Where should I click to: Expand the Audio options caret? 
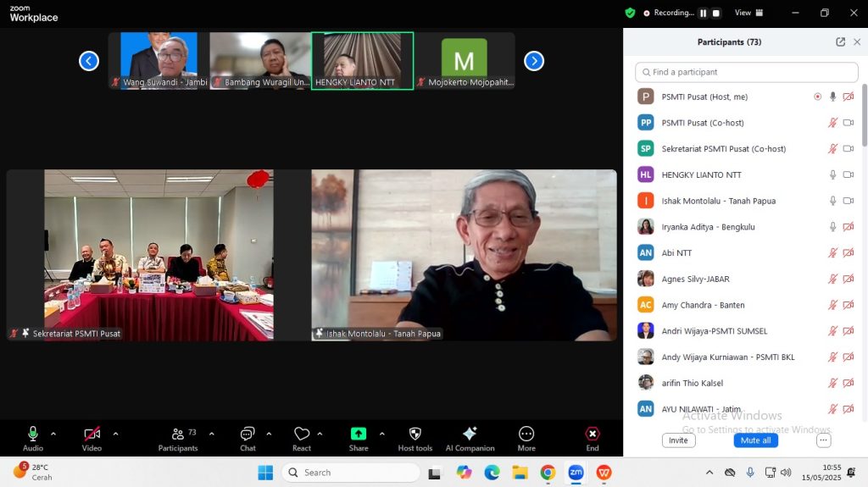53,434
